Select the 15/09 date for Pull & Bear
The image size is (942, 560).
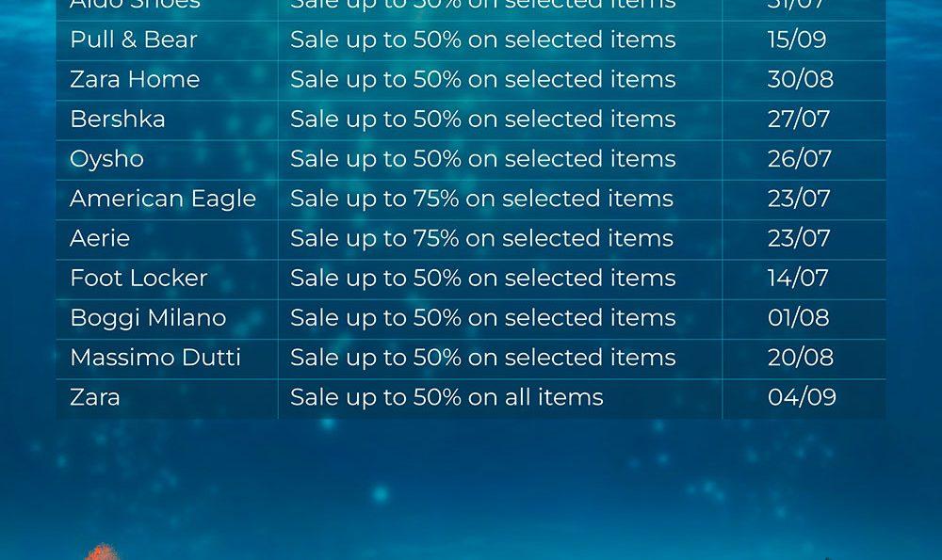click(x=797, y=40)
